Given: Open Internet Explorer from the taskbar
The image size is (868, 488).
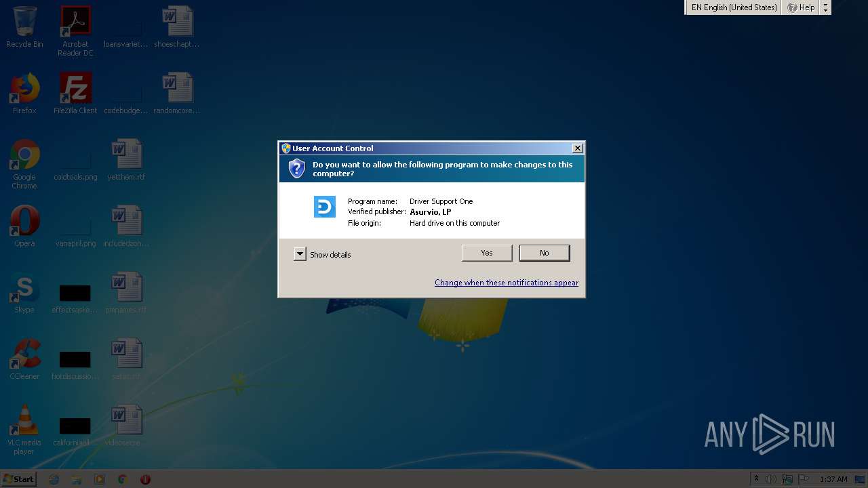Looking at the screenshot, I should tap(54, 479).
